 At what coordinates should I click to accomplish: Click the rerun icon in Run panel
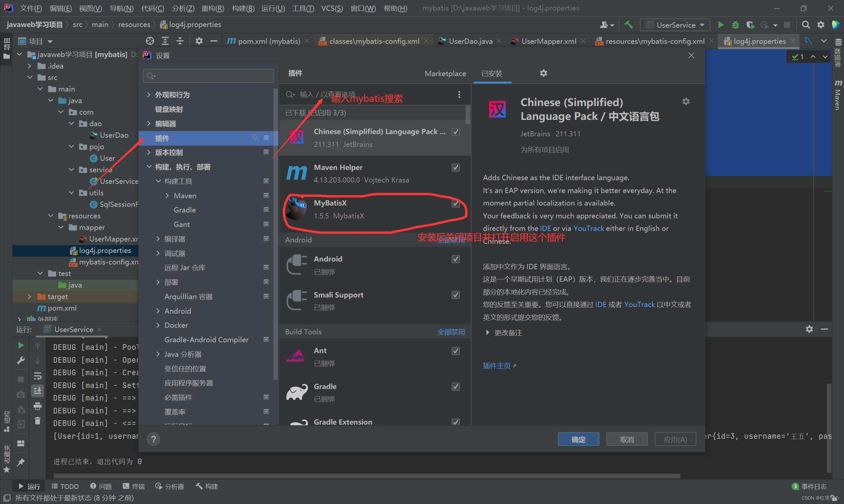pos(21,346)
